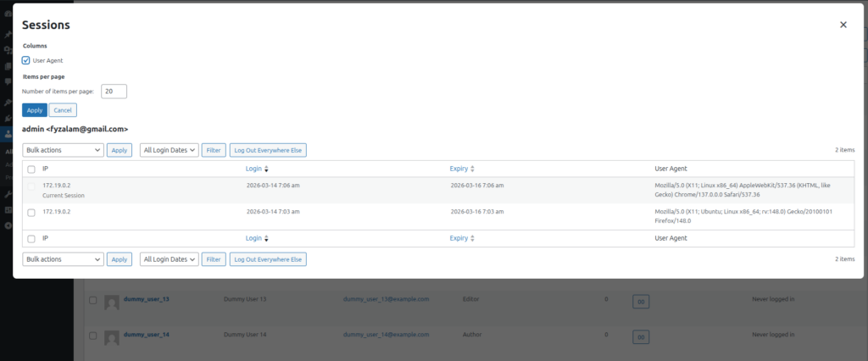Uncheck the User Agent column checkbox
Image resolution: width=868 pixels, height=361 pixels.
[27, 60]
